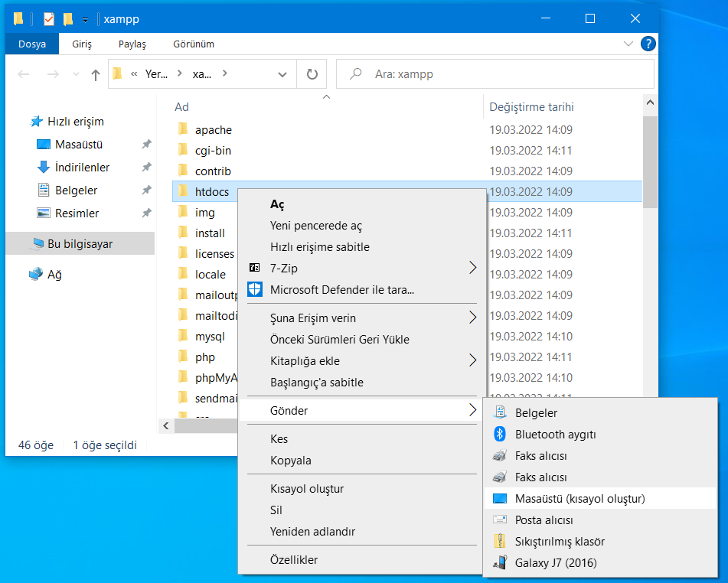The height and width of the screenshot is (583, 728).
Task: Click the Ara: xampp search field
Action: pyautogui.click(x=495, y=73)
